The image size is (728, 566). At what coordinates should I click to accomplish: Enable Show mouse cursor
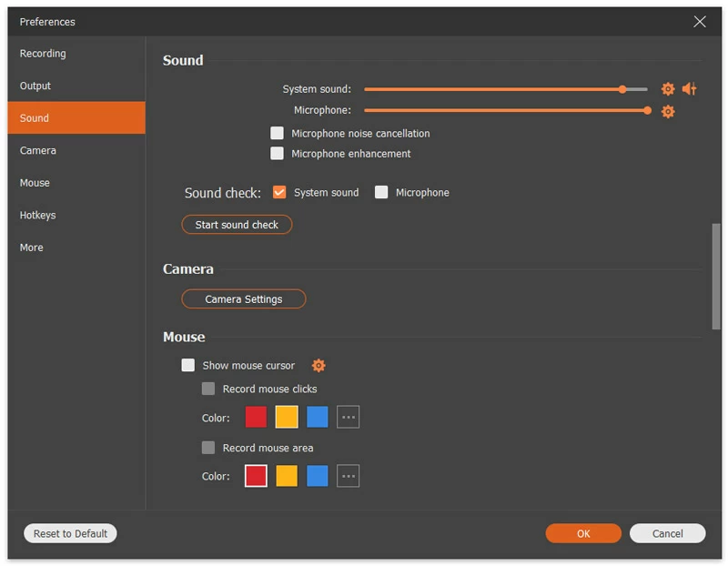(x=188, y=365)
